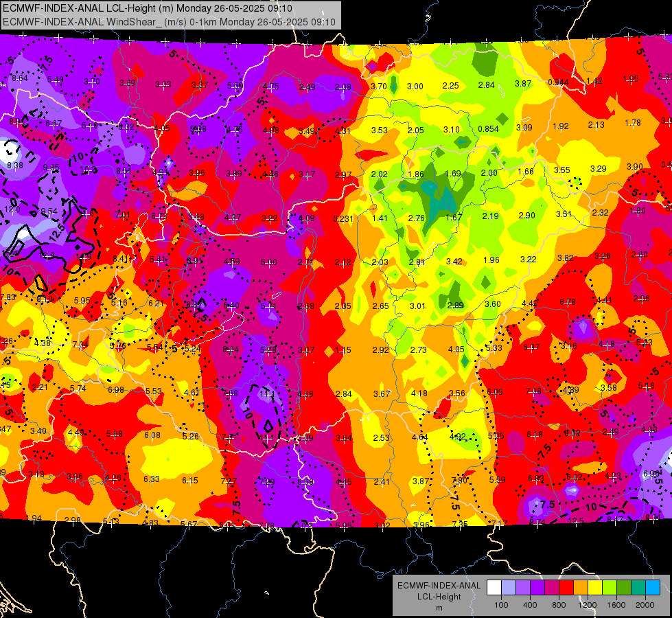Click the sky blue legend swatch
This screenshot has height=618, width=672.
tap(653, 588)
